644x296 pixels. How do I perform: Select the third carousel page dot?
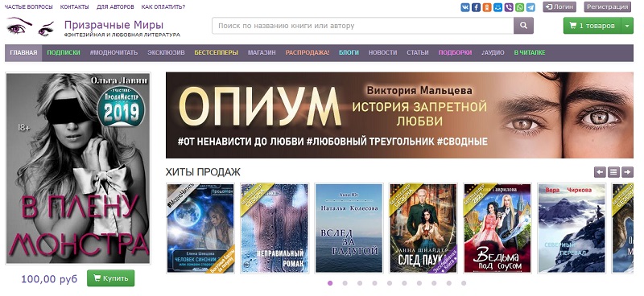tap(360, 283)
